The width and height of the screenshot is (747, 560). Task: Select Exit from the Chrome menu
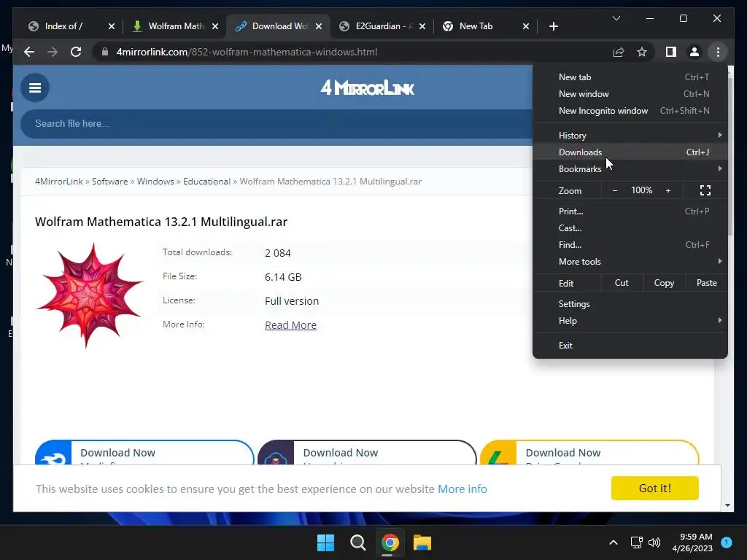tap(630, 345)
